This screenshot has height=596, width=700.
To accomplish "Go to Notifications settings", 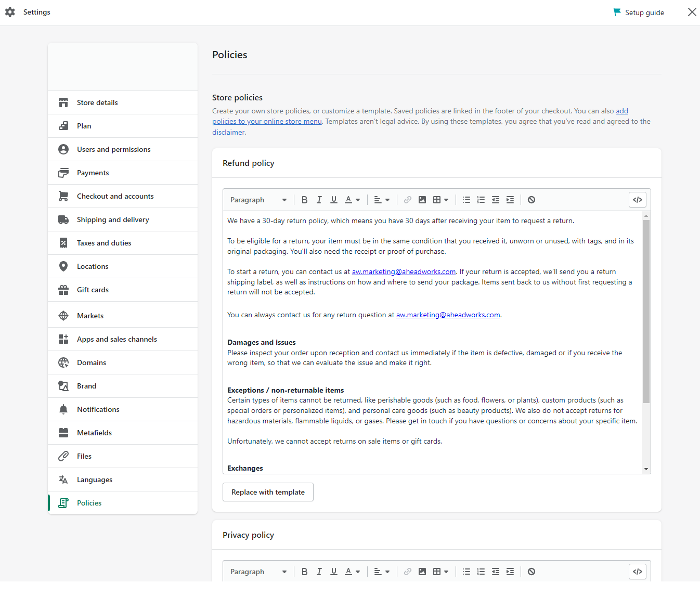I will tap(123, 409).
